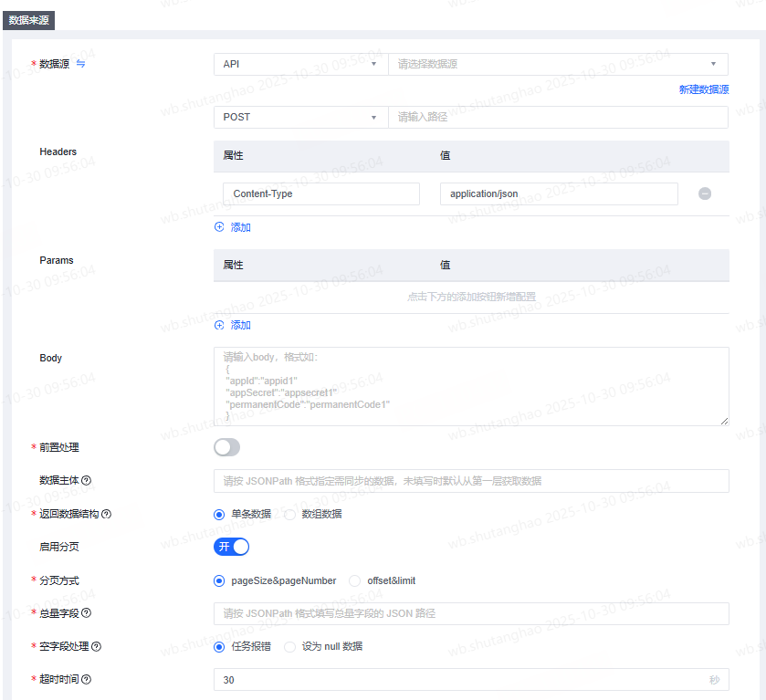Image resolution: width=766 pixels, height=700 pixels.
Task: Show help tooltip for 超时时间
Action: [x=87, y=679]
